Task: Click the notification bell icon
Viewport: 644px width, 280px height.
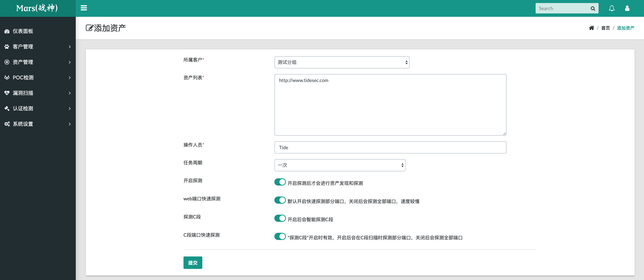Action: 612,8
